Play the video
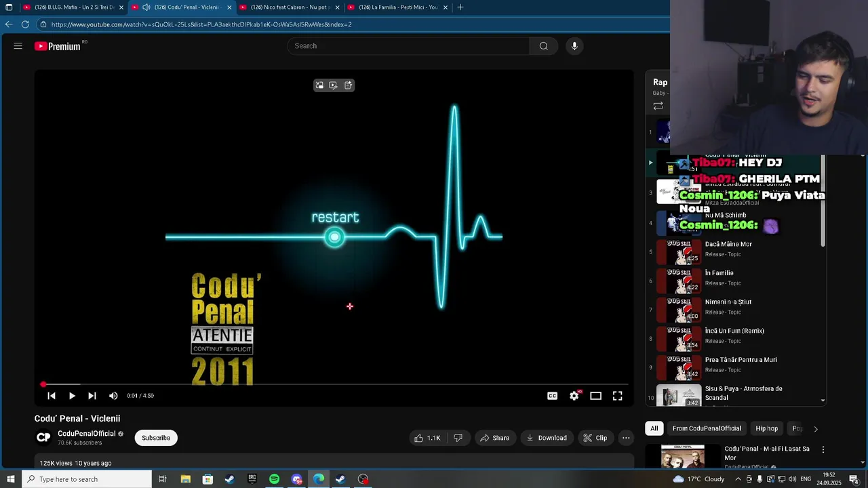 pyautogui.click(x=72, y=396)
